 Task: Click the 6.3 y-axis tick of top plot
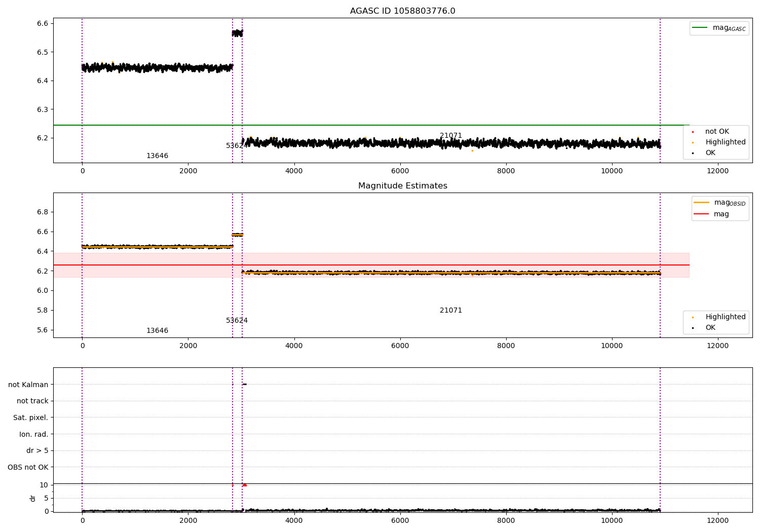click(x=43, y=110)
